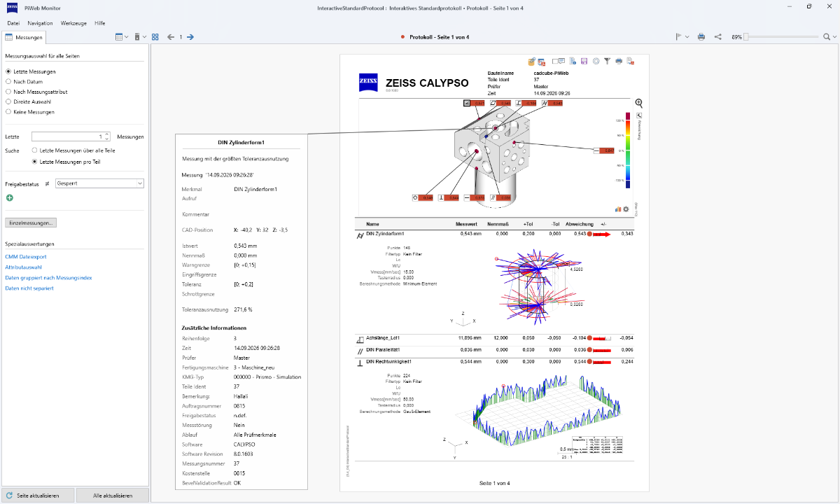The image size is (840, 504).
Task: Click the print icon in top toolbar
Action: pyautogui.click(x=701, y=37)
